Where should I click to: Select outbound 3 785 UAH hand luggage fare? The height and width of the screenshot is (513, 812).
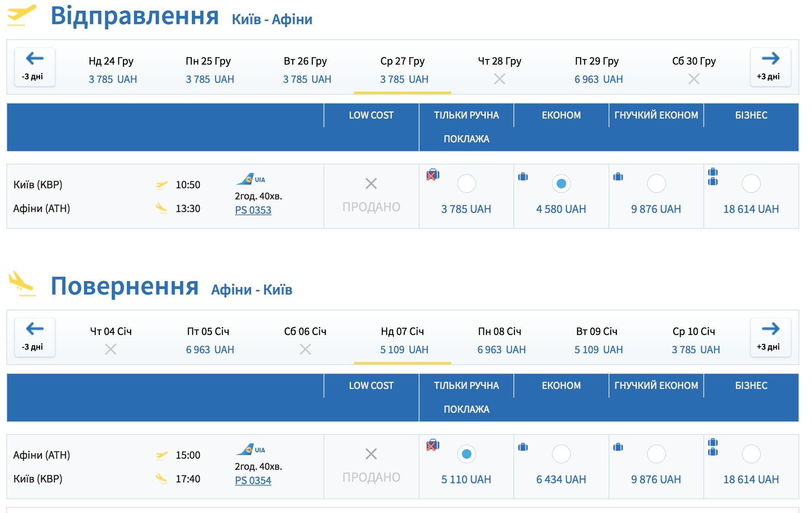click(x=466, y=184)
